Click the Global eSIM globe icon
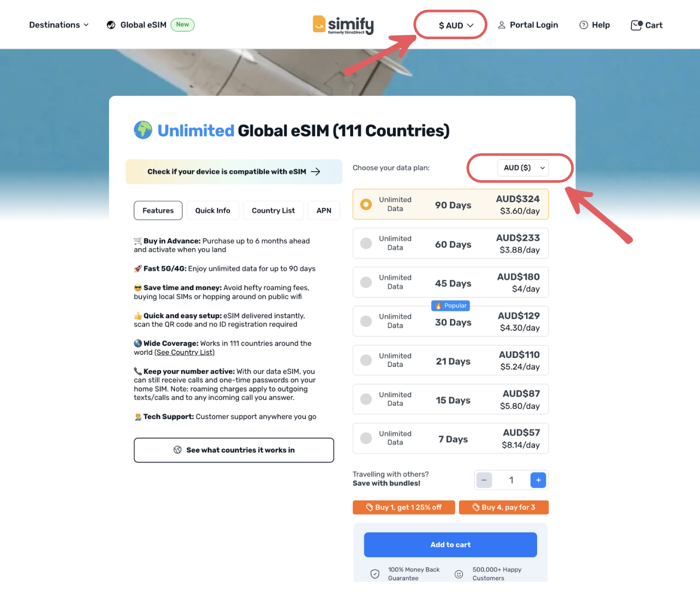The image size is (700, 601). pyautogui.click(x=111, y=25)
